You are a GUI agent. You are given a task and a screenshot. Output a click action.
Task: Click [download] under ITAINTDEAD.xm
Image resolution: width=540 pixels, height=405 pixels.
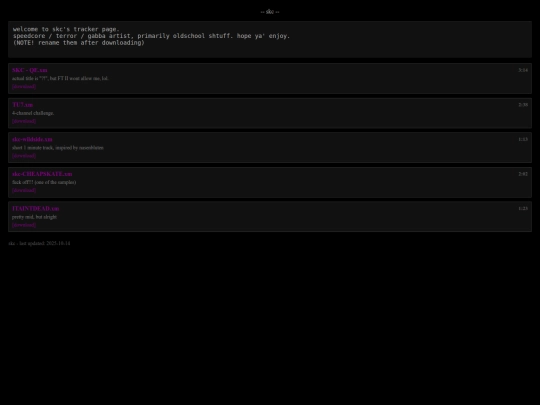coord(24,225)
